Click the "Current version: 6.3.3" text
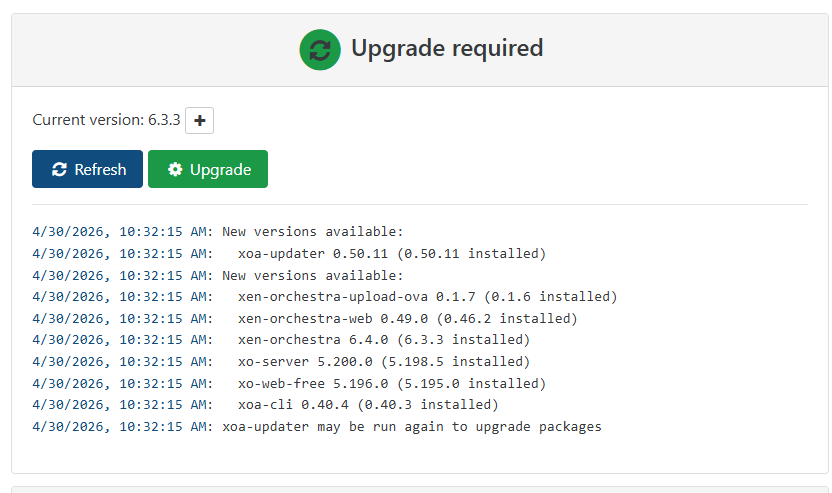The width and height of the screenshot is (832, 493). pyautogui.click(x=106, y=120)
